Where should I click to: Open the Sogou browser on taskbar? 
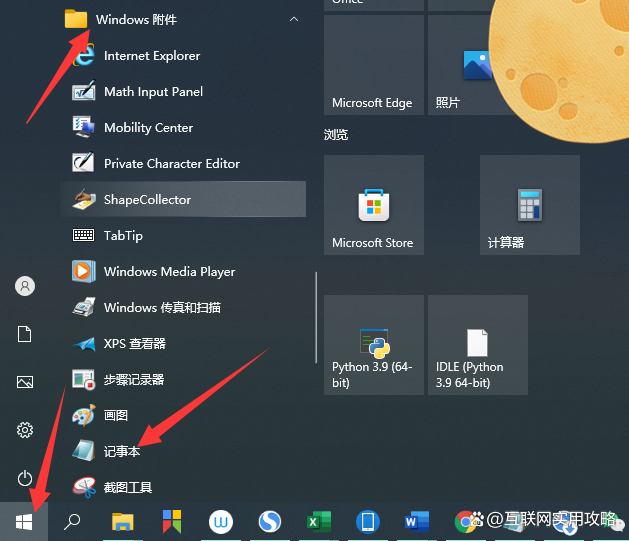[x=270, y=522]
